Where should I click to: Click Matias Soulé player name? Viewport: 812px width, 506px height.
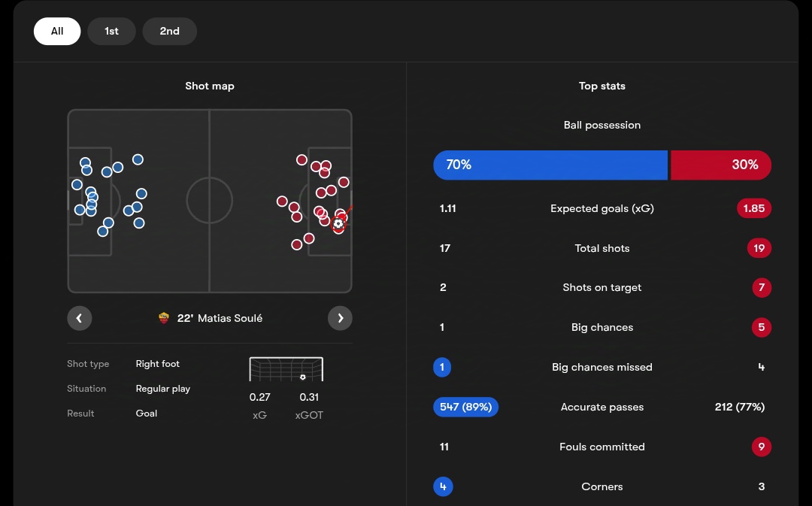click(230, 318)
